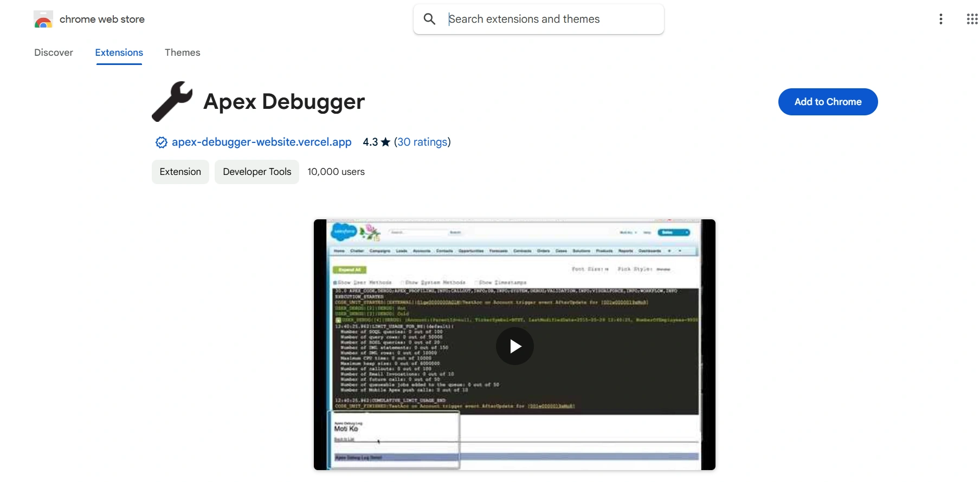Click the 4.3 rating value

(370, 142)
